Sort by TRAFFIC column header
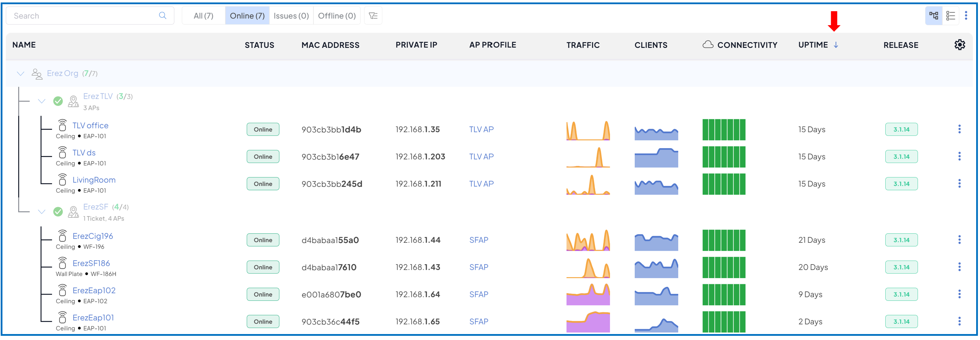Image resolution: width=980 pixels, height=340 pixels. click(x=583, y=45)
